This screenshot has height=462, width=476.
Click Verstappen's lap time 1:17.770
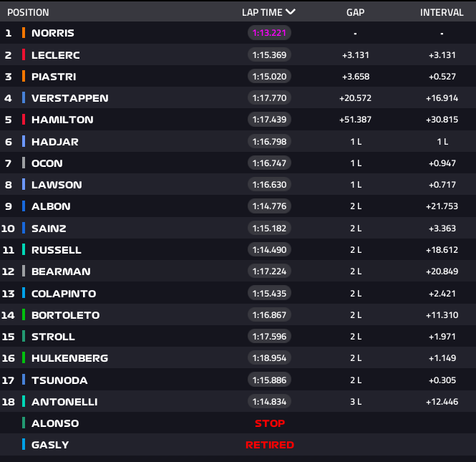[270, 98]
